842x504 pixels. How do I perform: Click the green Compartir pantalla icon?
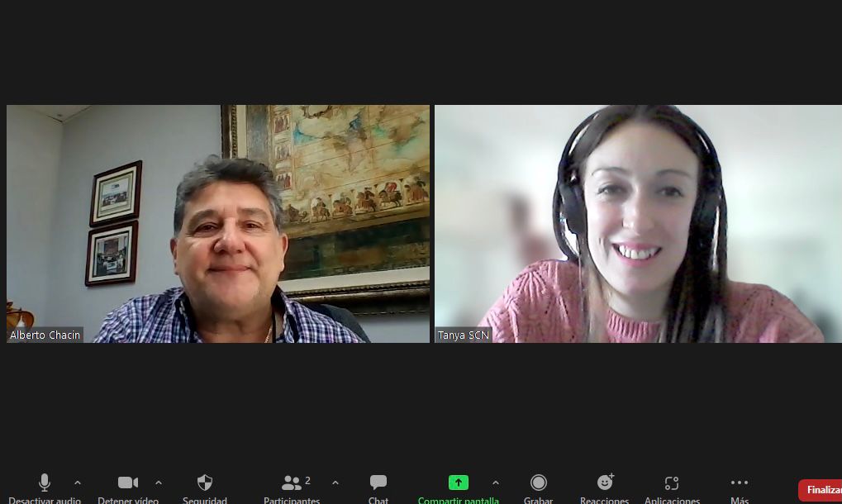[458, 483]
